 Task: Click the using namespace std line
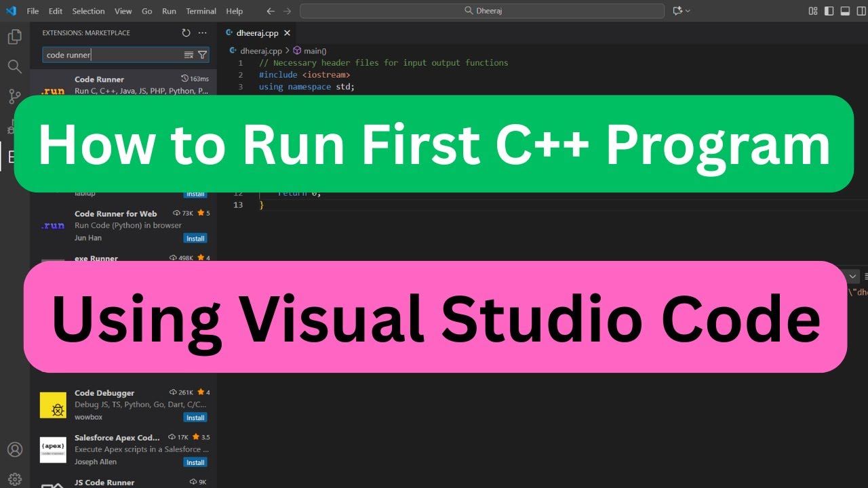point(307,87)
